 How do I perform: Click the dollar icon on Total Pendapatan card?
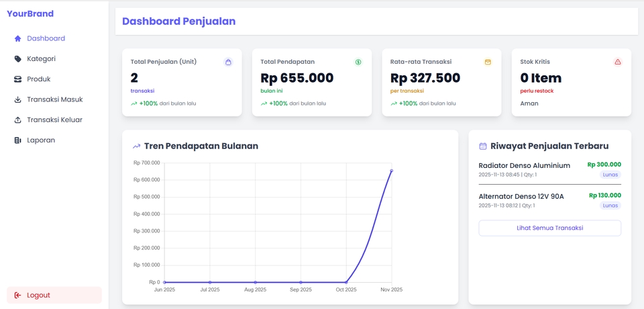click(358, 62)
